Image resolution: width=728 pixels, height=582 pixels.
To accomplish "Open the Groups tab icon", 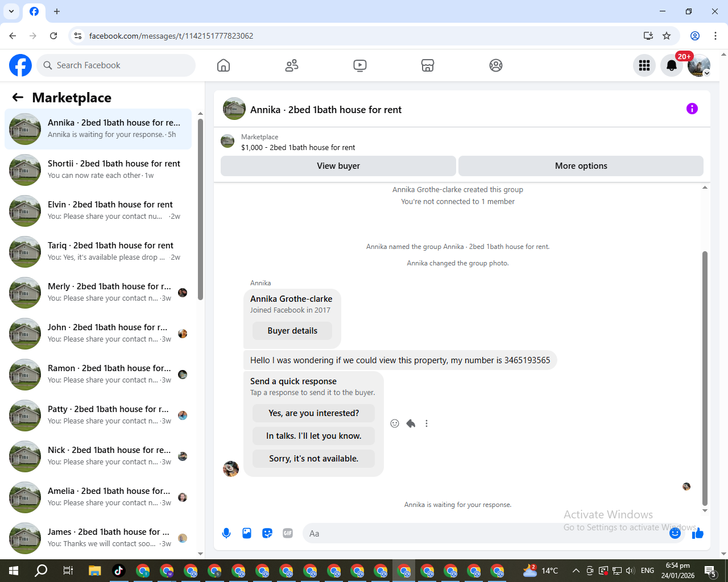I will (496, 65).
